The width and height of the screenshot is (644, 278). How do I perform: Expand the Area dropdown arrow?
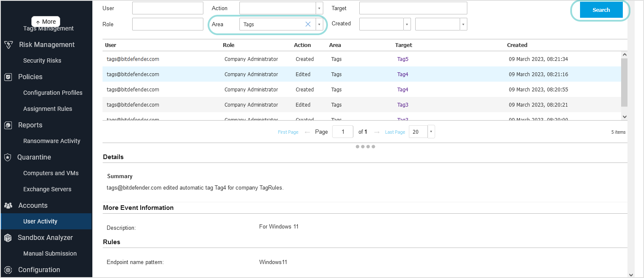point(319,24)
